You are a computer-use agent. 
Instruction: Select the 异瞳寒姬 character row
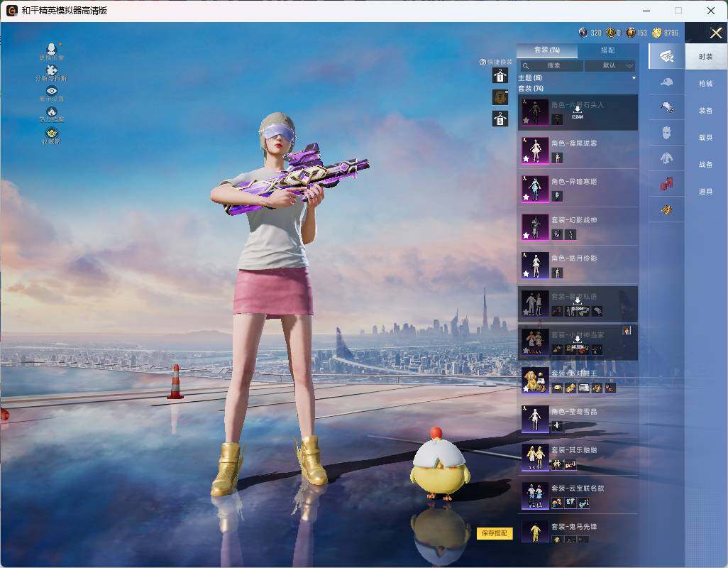(x=578, y=189)
